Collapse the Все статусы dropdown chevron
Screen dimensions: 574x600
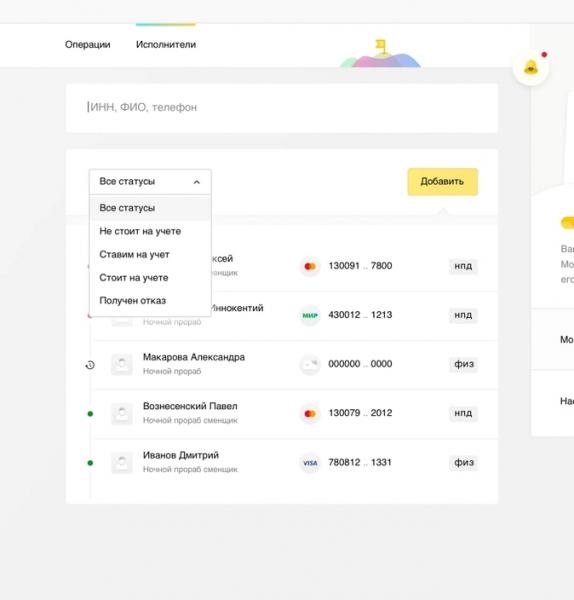(x=197, y=182)
